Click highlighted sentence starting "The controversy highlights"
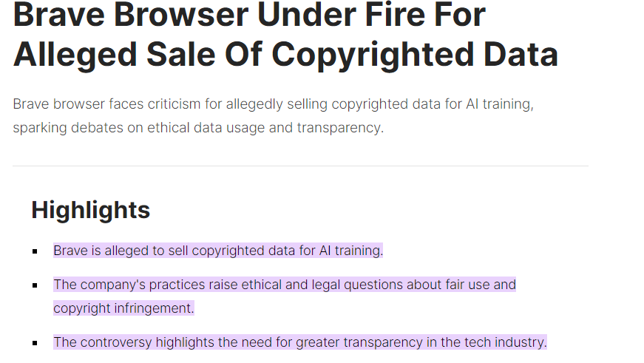Image resolution: width=644 pixels, height=363 pixels. (x=300, y=342)
